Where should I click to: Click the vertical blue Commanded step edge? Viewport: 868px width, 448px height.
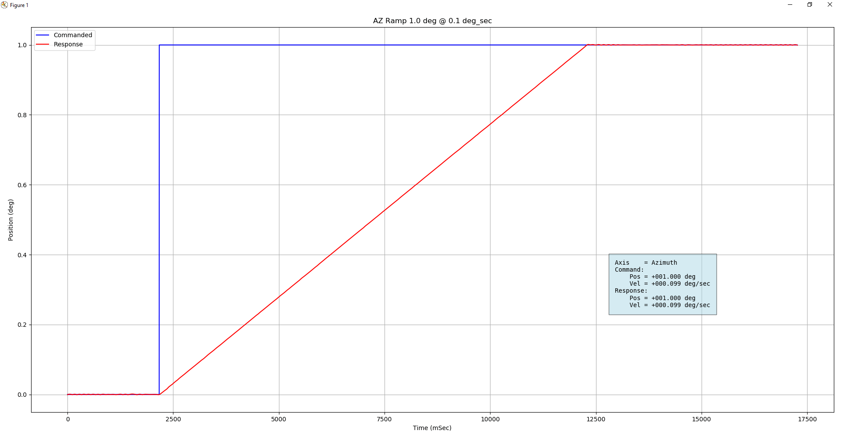159,219
